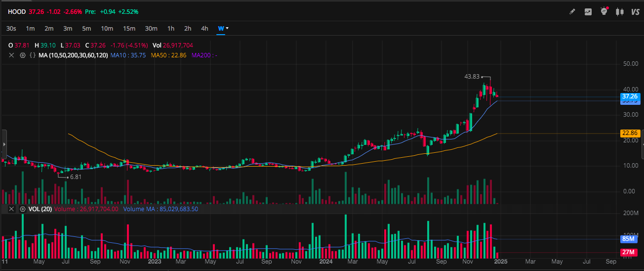Click the MA200 legend label
Screen dimensions: 644x271
coord(204,55)
